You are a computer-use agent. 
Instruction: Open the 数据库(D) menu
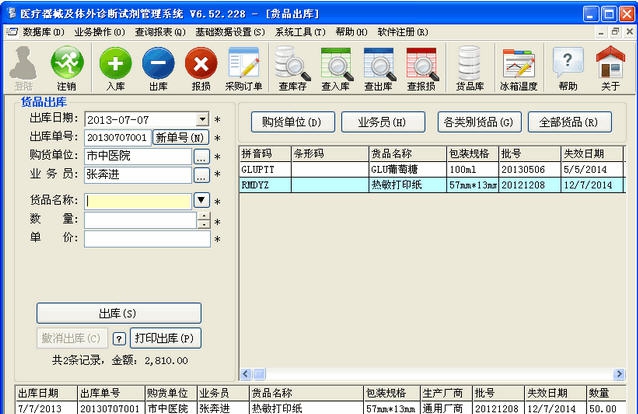[x=43, y=32]
